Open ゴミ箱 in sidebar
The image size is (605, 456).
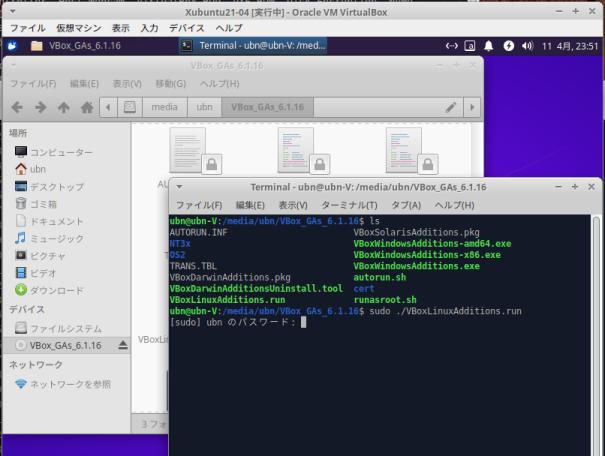[x=36, y=204]
